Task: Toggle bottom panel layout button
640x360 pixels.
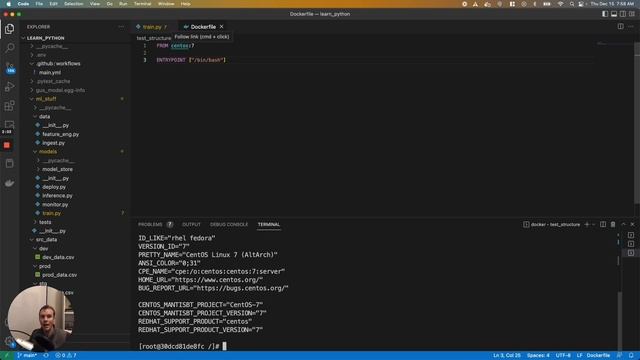Action: click(614, 14)
